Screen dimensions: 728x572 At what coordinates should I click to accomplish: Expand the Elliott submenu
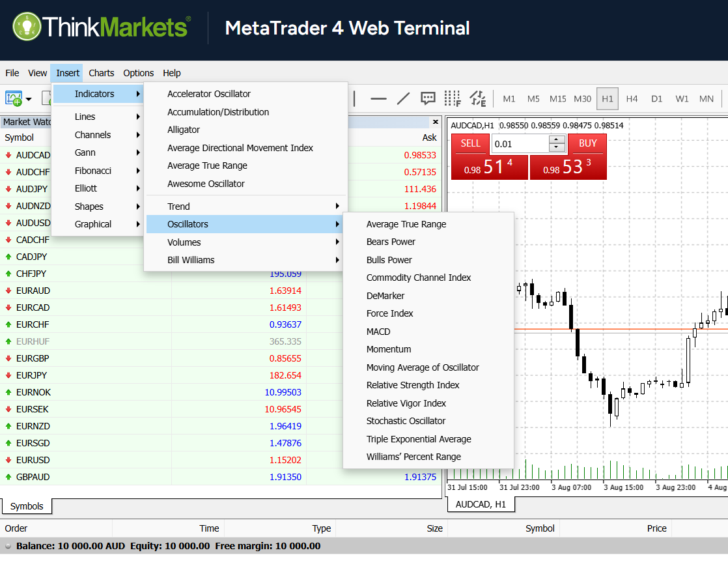pos(98,188)
